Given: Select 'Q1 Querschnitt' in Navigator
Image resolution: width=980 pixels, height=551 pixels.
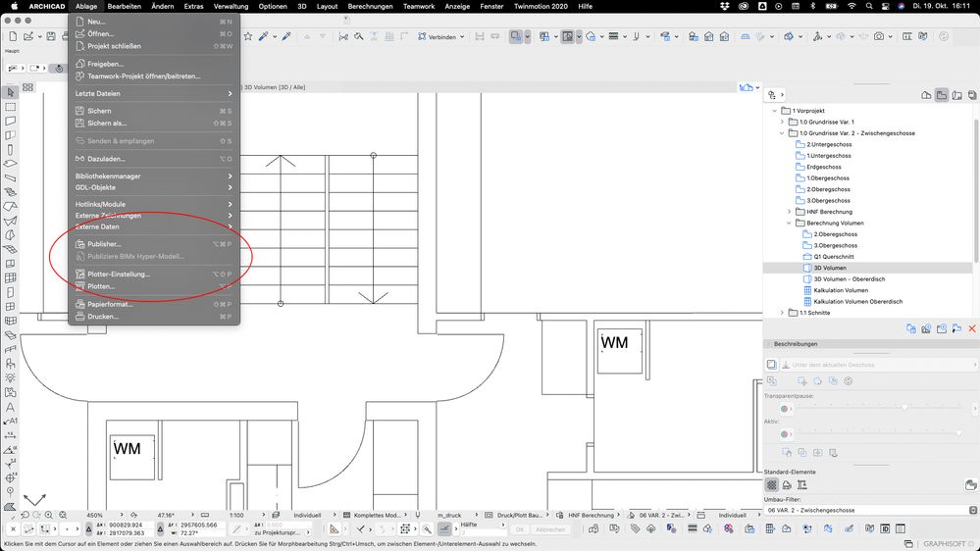Looking at the screenshot, I should tap(833, 257).
